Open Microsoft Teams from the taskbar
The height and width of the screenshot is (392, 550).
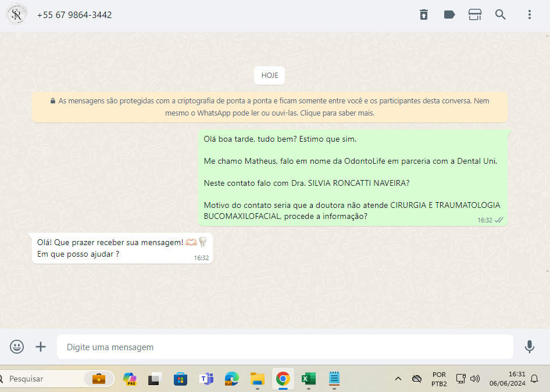pyautogui.click(x=206, y=379)
